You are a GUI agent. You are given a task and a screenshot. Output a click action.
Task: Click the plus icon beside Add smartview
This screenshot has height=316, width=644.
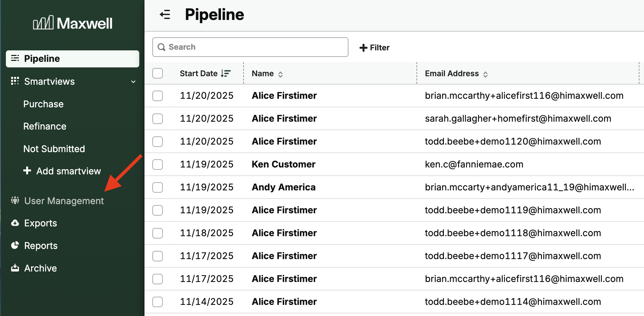pyautogui.click(x=27, y=170)
